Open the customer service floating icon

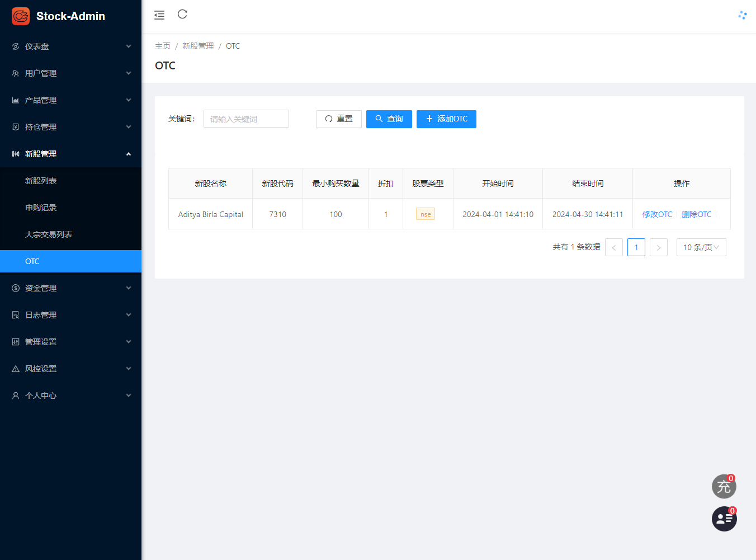724,519
